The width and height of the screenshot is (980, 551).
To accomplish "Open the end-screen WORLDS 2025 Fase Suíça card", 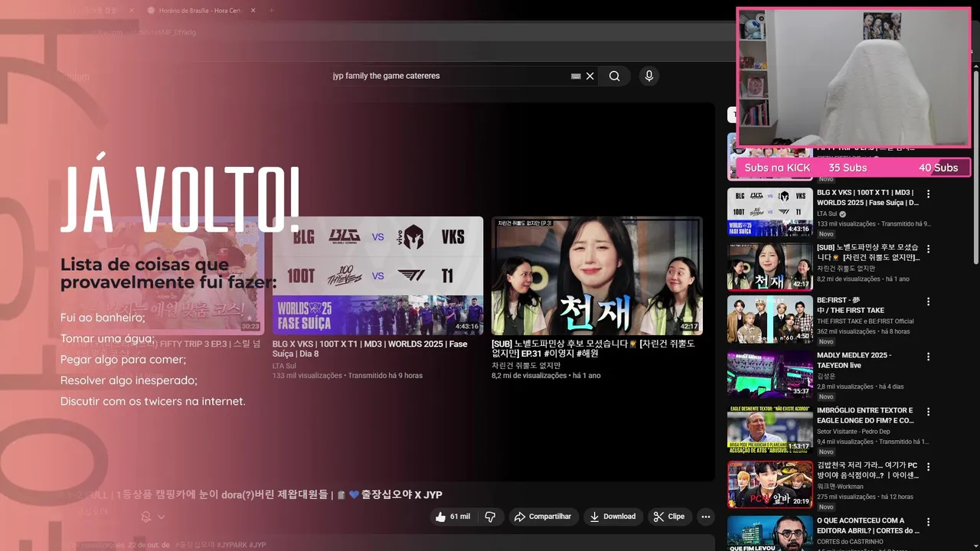I will pyautogui.click(x=377, y=275).
